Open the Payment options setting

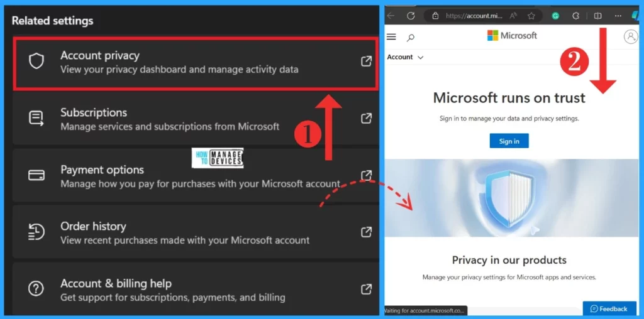(x=196, y=175)
